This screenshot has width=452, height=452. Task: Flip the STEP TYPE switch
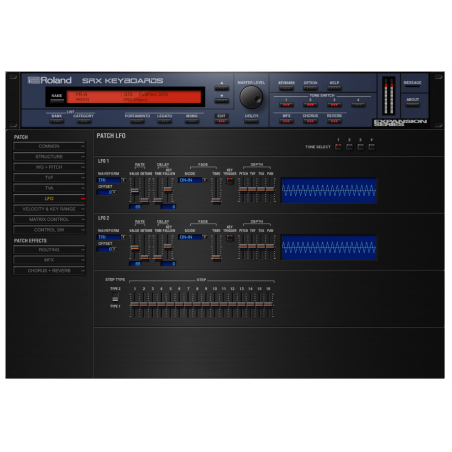click(115, 298)
